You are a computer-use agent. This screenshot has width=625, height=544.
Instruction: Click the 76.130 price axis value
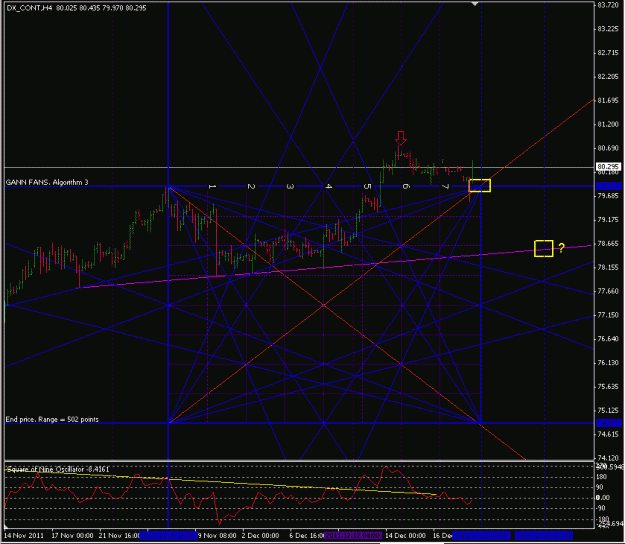[x=608, y=363]
